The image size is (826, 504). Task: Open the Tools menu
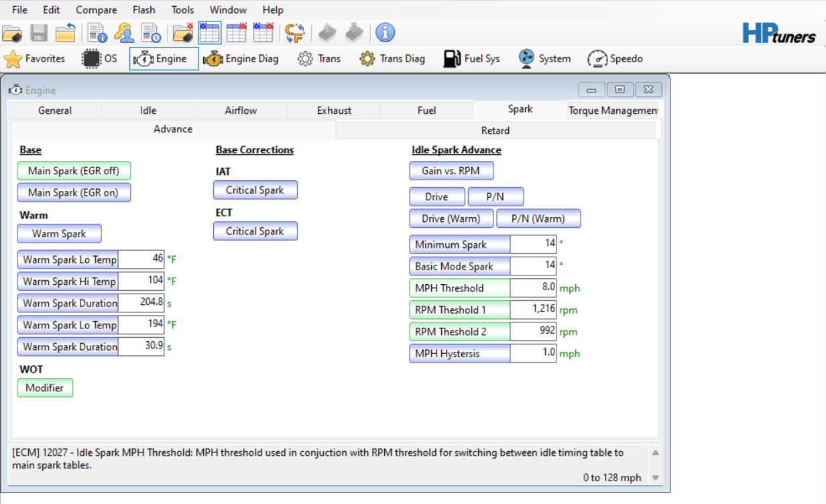point(182,10)
